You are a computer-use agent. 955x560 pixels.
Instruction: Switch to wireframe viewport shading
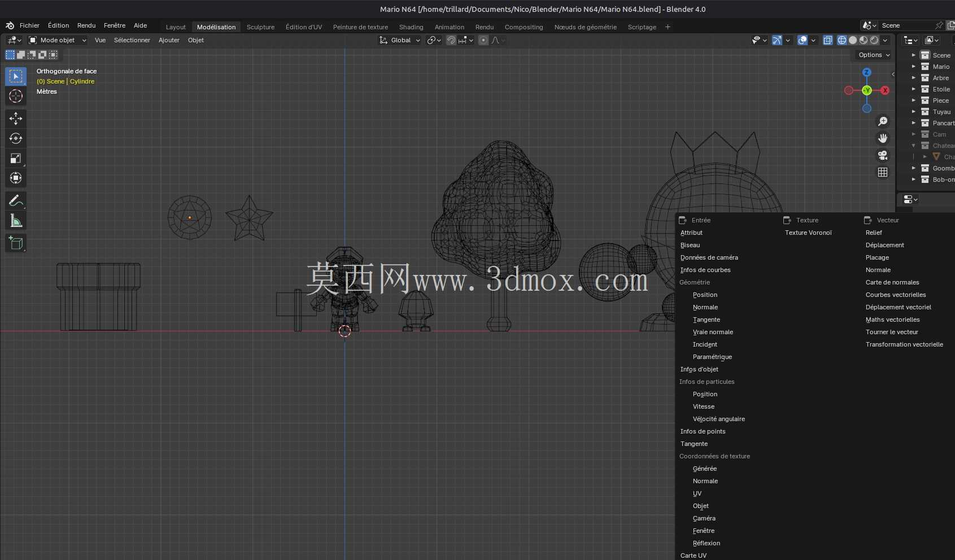pyautogui.click(x=842, y=40)
